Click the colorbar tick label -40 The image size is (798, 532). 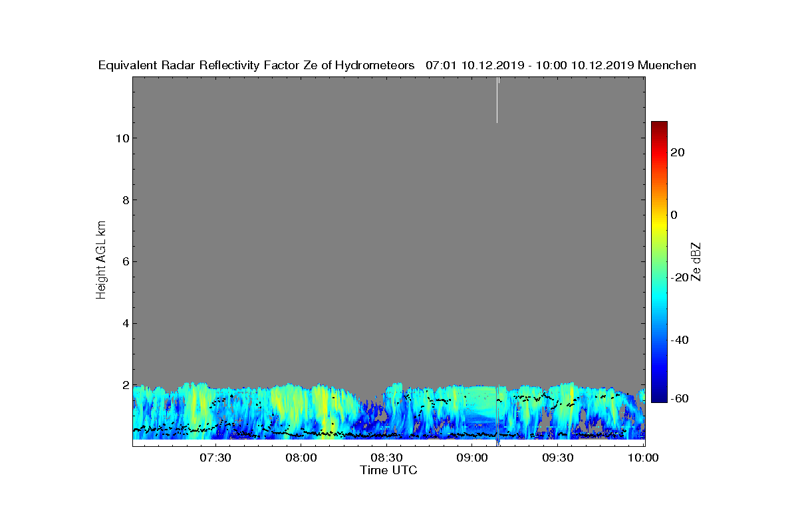[x=680, y=340]
